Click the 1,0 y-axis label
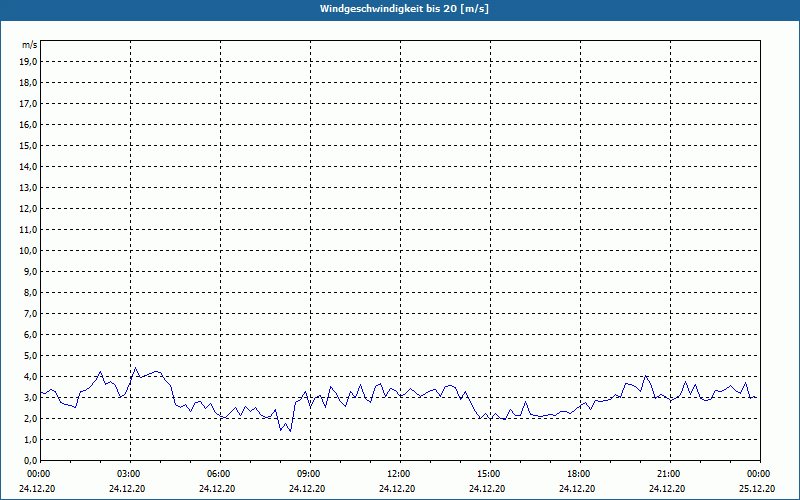Image resolution: width=800 pixels, height=500 pixels. point(31,439)
